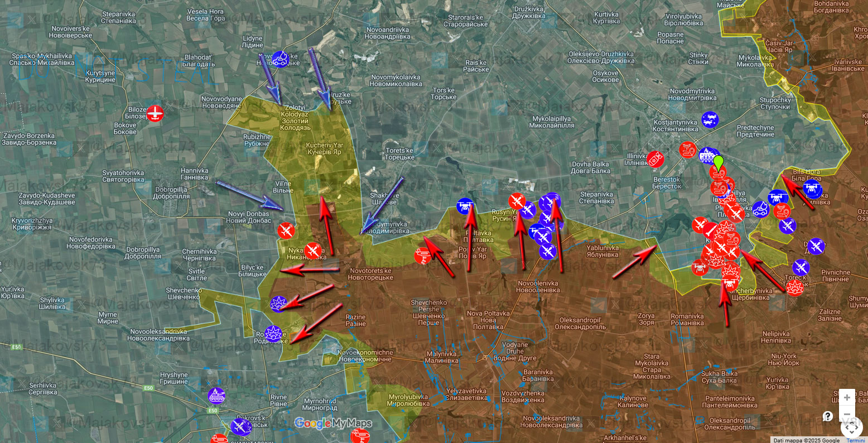This screenshot has height=443, width=868.
Task: Click the Sukha Balka label
Action: coord(719,377)
